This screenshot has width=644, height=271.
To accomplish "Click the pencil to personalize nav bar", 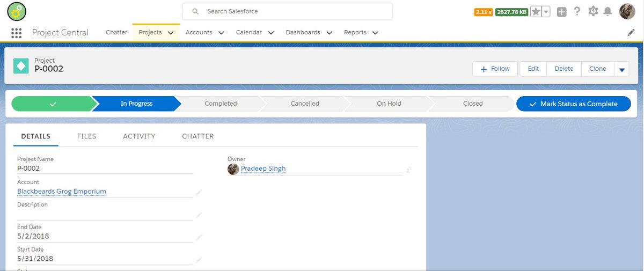I will click(631, 33).
